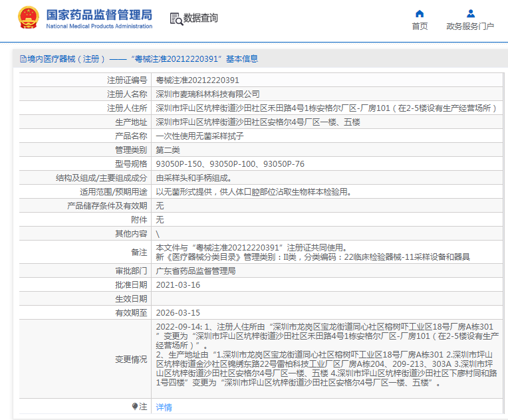Click the 生产地址 row label
The image size is (508, 420).
click(x=131, y=122)
